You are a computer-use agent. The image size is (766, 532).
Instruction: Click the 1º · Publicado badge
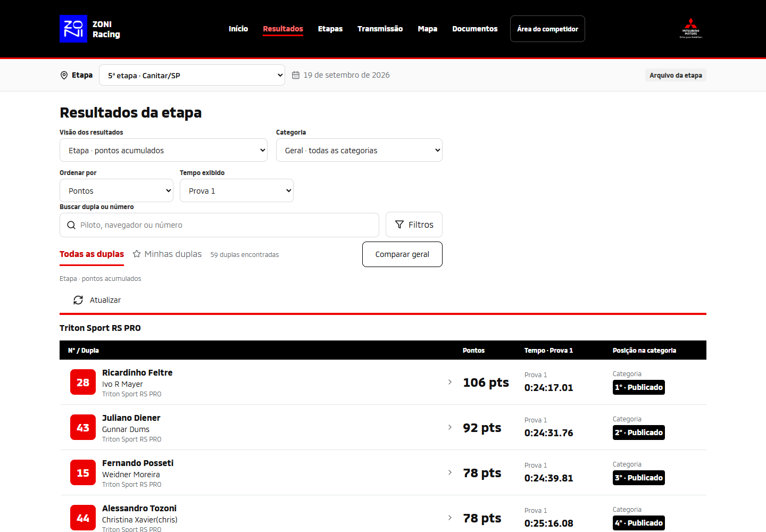click(639, 387)
